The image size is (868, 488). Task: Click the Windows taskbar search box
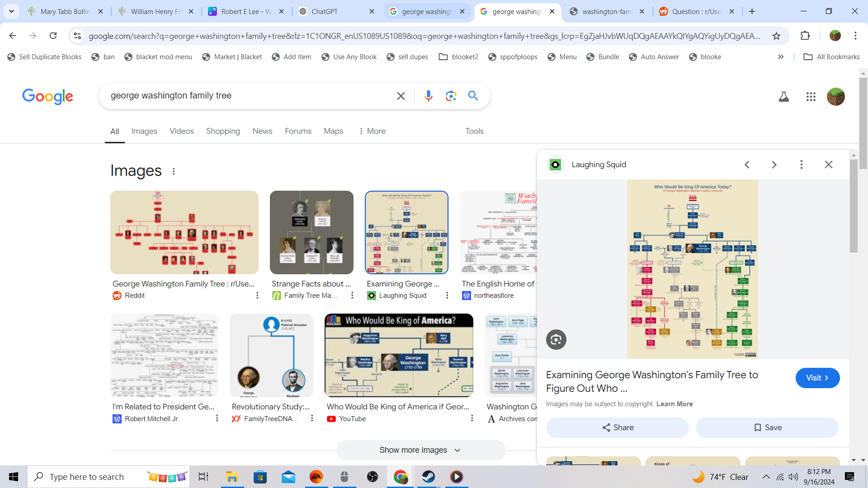[x=108, y=477]
